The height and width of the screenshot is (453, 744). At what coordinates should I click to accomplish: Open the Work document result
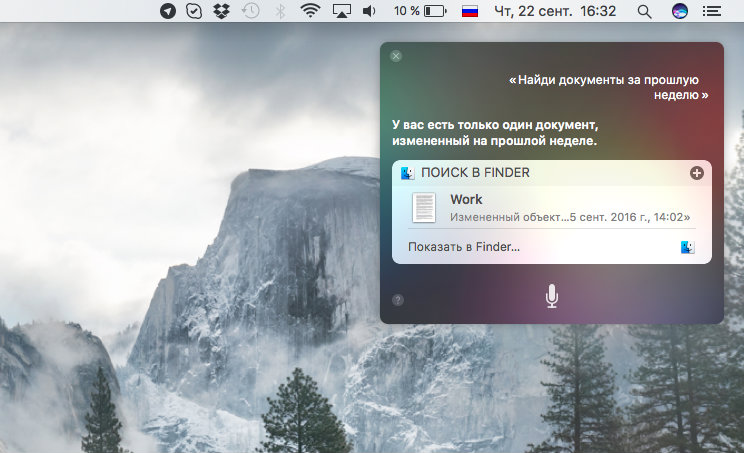point(552,208)
